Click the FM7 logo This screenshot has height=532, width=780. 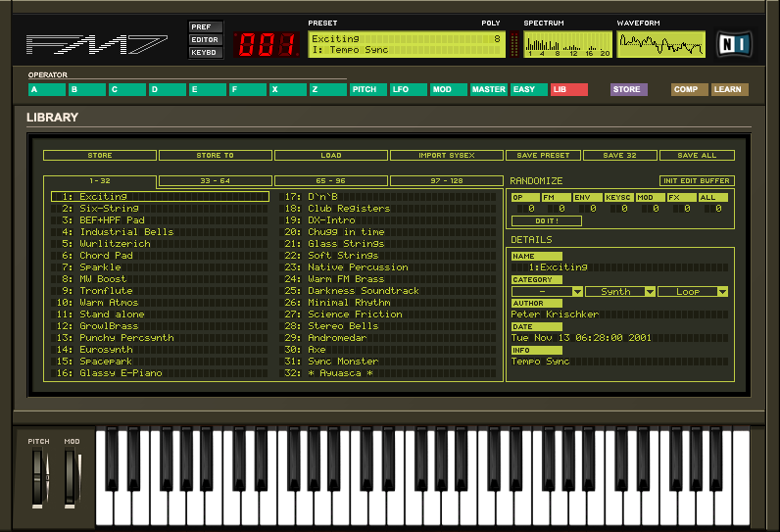pos(95,44)
